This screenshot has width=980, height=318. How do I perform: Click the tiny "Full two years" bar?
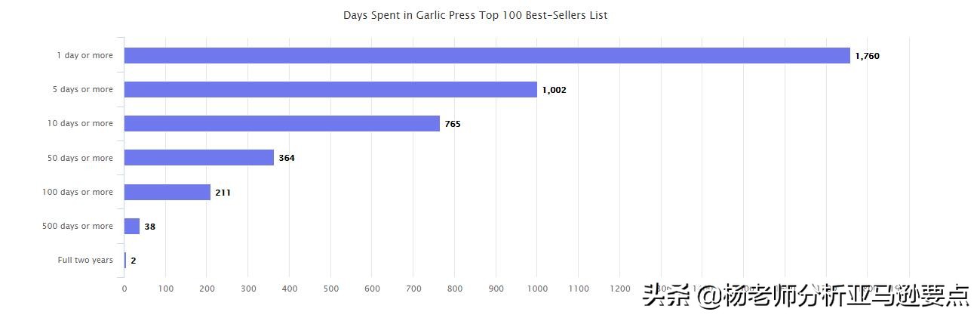(x=125, y=261)
